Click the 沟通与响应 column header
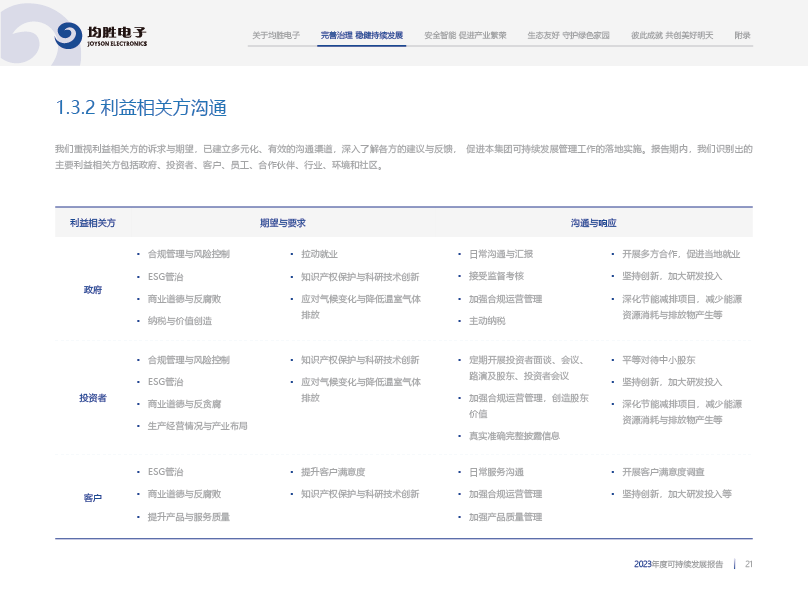808x596 pixels. tap(593, 222)
